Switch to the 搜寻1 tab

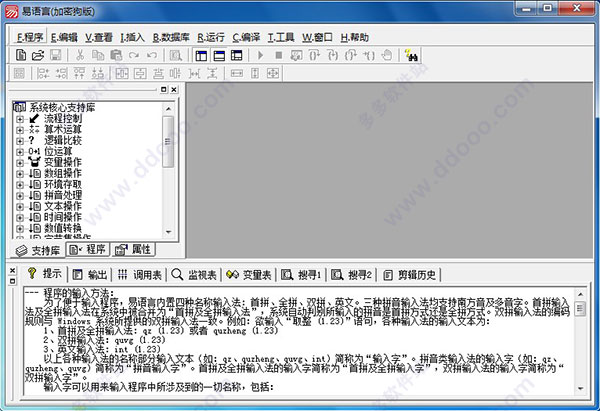301,275
